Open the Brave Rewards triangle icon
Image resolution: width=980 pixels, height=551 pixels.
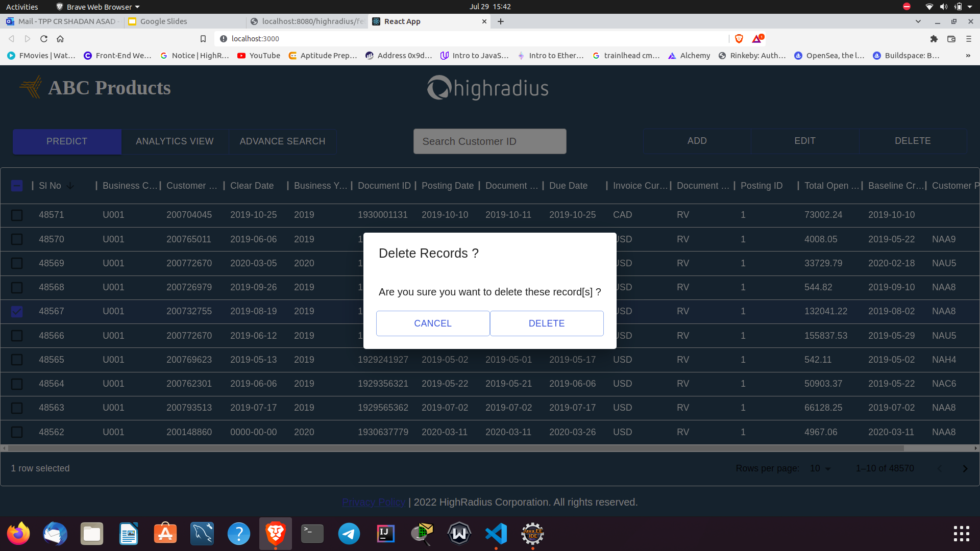(x=757, y=39)
